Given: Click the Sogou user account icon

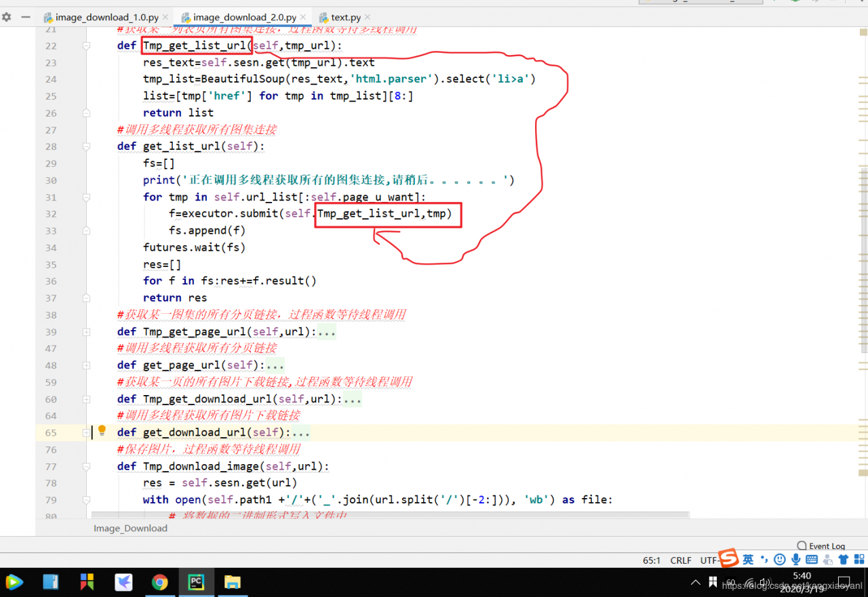Looking at the screenshot, I should pos(828,560).
